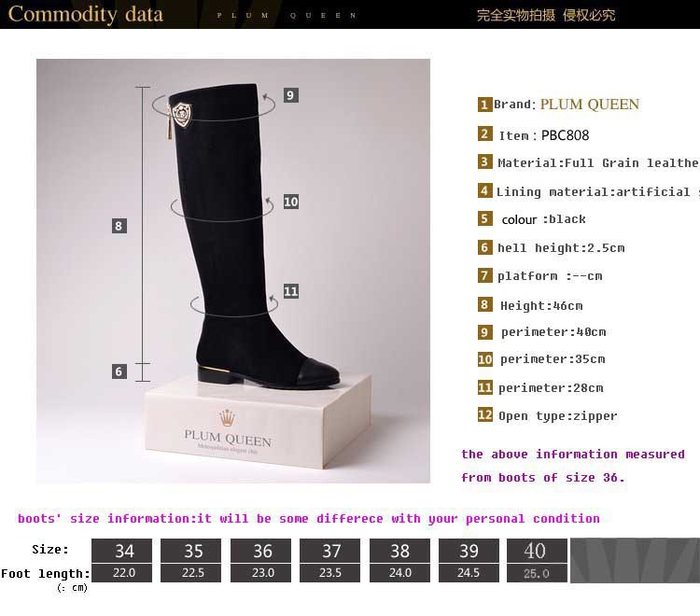This screenshot has height=616, width=700.
Task: Click the PLUM QUEEN brand name text
Action: (590, 105)
